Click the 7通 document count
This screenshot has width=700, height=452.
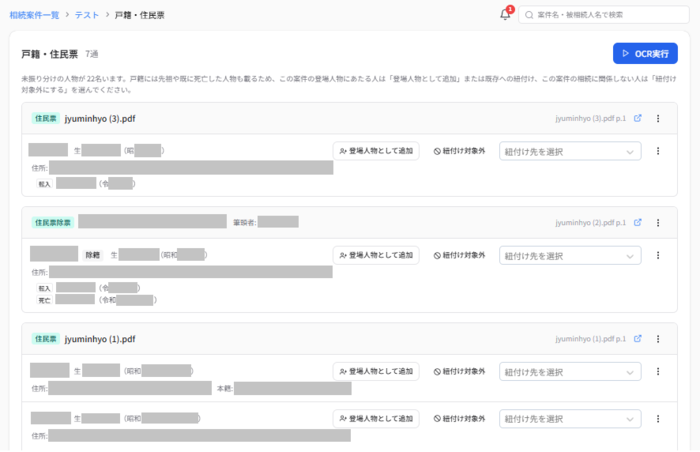point(92,54)
